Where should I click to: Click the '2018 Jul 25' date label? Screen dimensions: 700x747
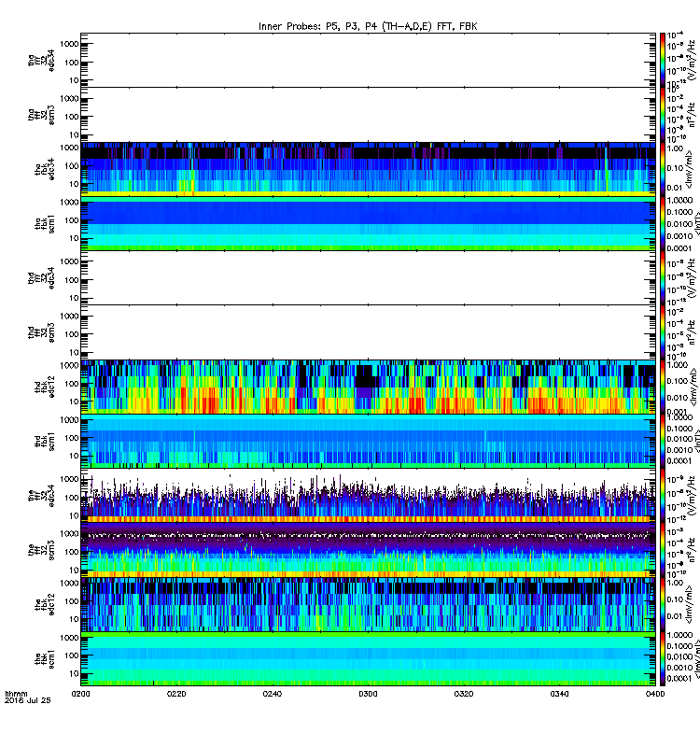[x=28, y=700]
